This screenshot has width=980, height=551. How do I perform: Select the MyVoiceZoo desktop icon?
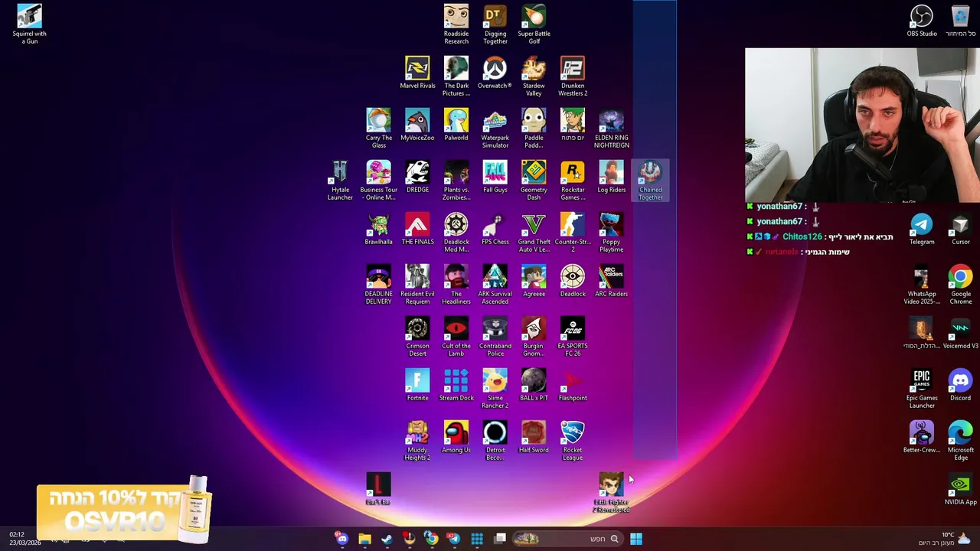coord(417,125)
